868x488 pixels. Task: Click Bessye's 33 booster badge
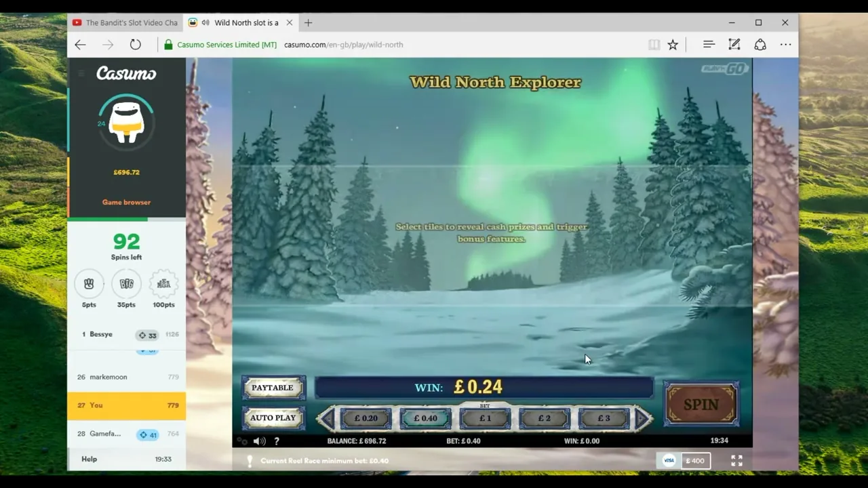(147, 335)
